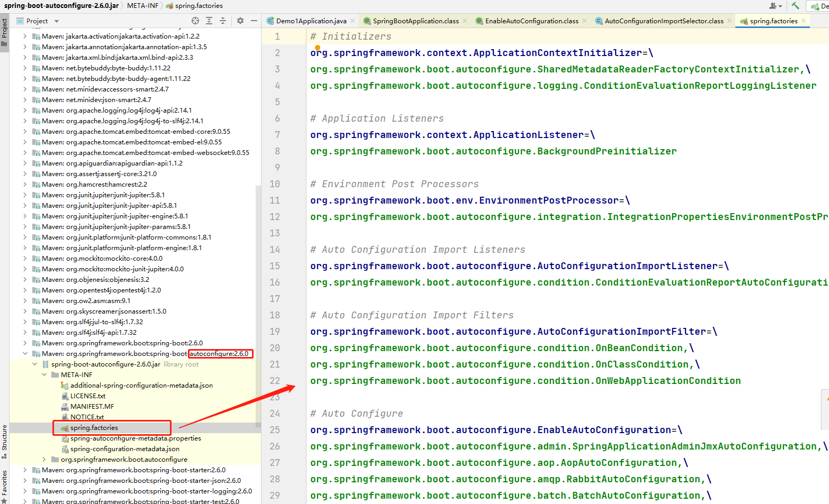
Task: Expand org.springframework.boot.autoconfigure package node
Action: (44, 459)
